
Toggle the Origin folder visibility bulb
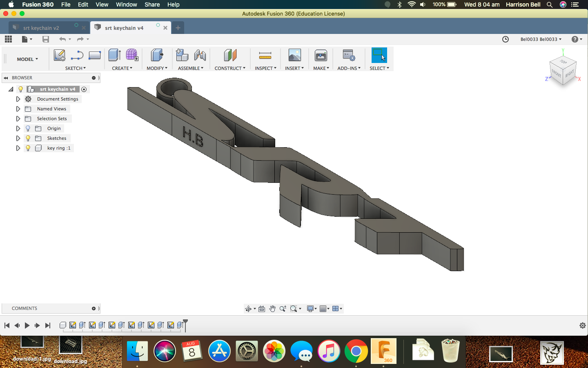(28, 128)
